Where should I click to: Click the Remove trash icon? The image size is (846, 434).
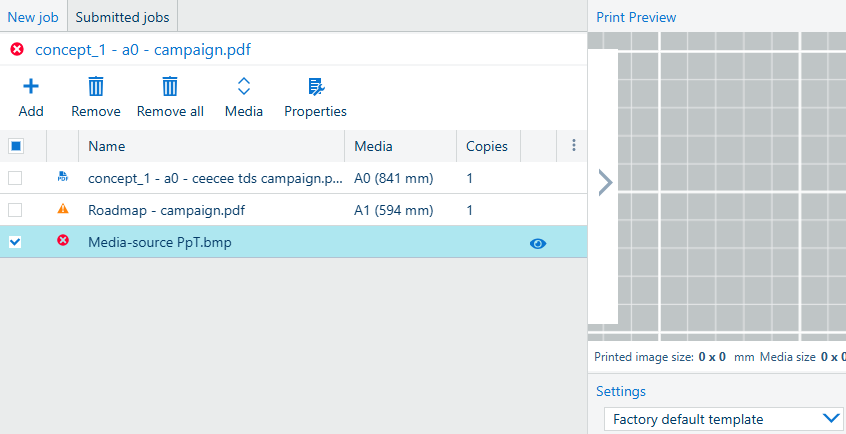(x=96, y=86)
